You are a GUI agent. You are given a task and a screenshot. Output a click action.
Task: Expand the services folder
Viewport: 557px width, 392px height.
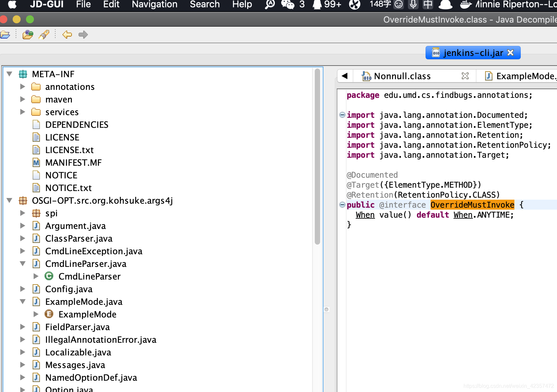(x=22, y=112)
